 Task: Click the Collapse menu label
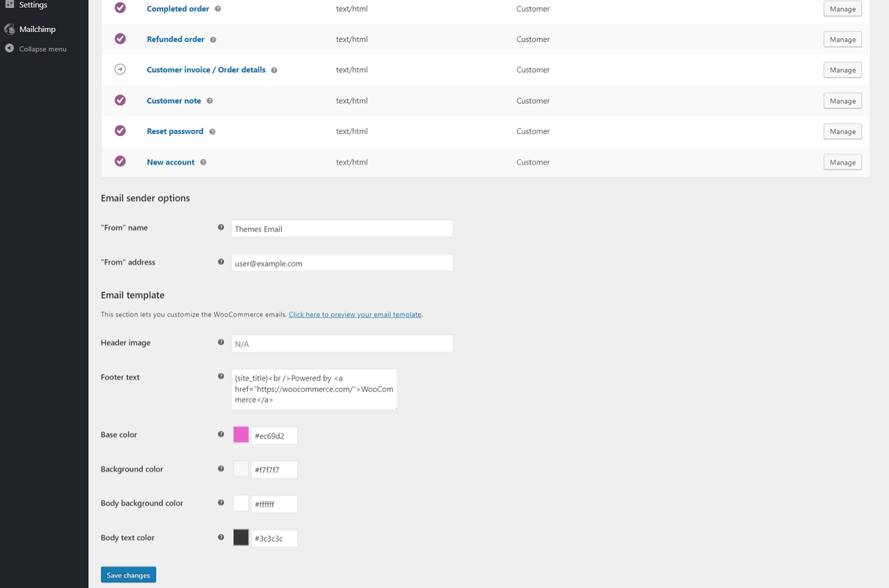43,49
